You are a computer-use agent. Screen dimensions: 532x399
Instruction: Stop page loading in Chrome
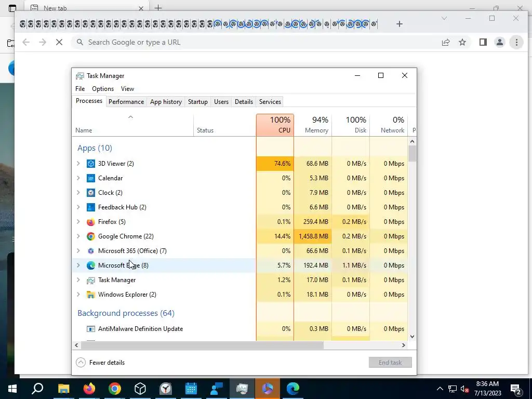(59, 43)
